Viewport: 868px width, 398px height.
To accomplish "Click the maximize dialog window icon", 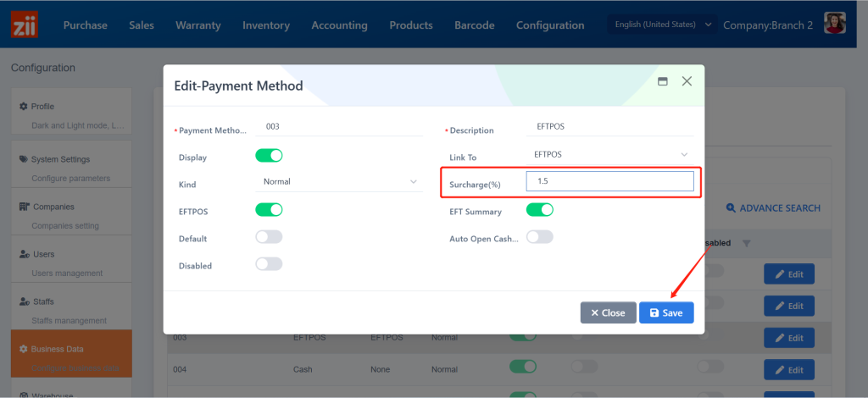I will click(x=663, y=81).
